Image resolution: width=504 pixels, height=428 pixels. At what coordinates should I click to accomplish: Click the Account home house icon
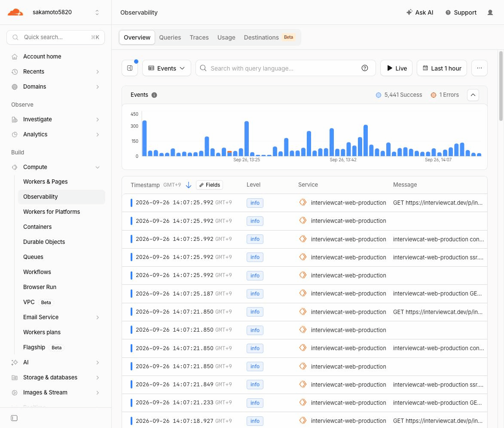coord(15,57)
